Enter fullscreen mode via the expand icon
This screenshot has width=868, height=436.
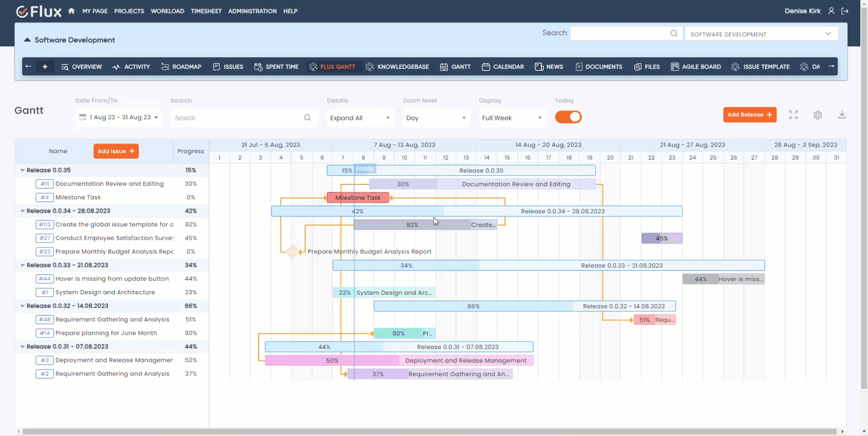[x=794, y=114]
